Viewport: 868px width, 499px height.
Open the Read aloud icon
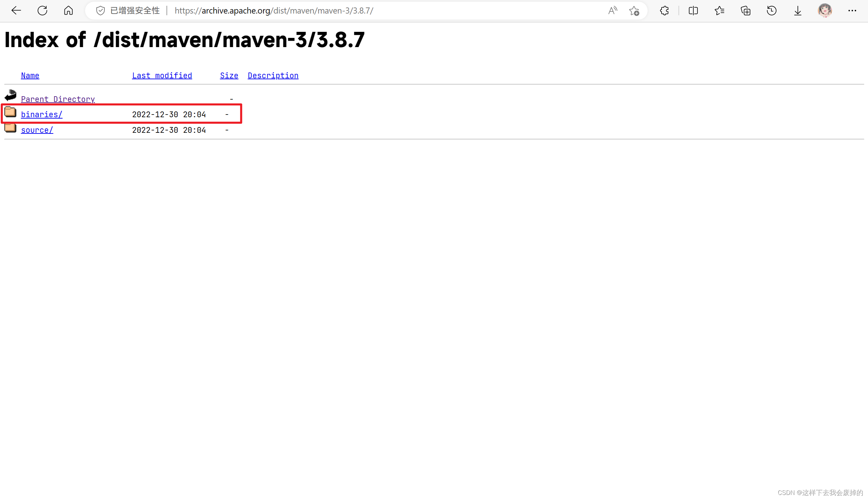point(612,11)
